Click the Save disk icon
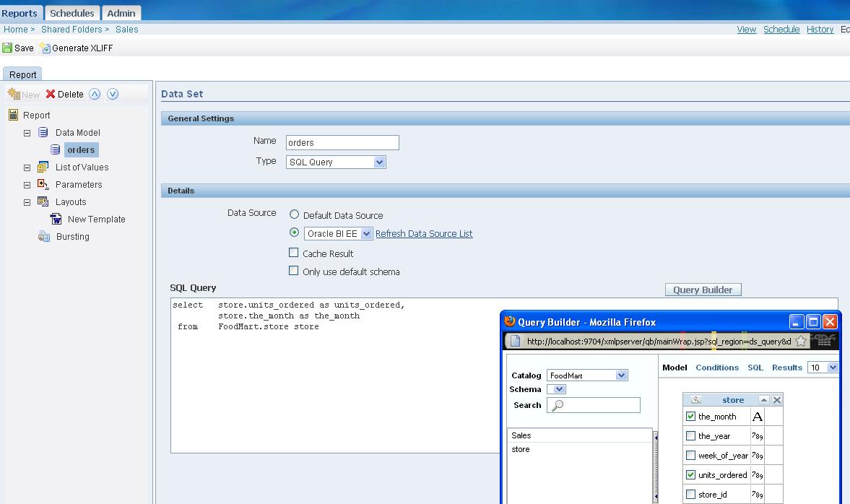Screen dimensions: 850x504 [x=7, y=48]
